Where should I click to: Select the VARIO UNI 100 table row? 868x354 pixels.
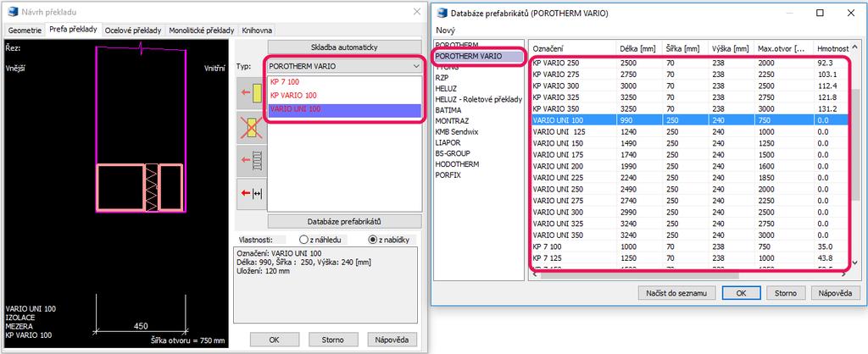690,120
